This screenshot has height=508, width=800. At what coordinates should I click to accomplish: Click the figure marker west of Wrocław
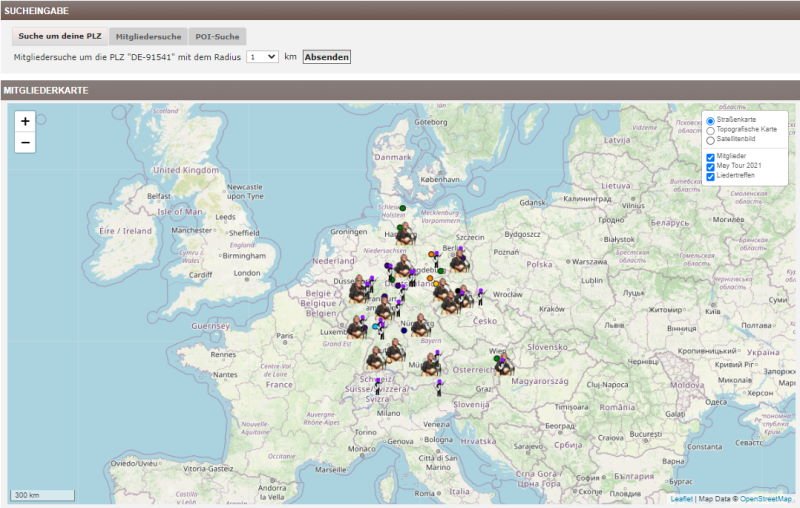pos(481,296)
